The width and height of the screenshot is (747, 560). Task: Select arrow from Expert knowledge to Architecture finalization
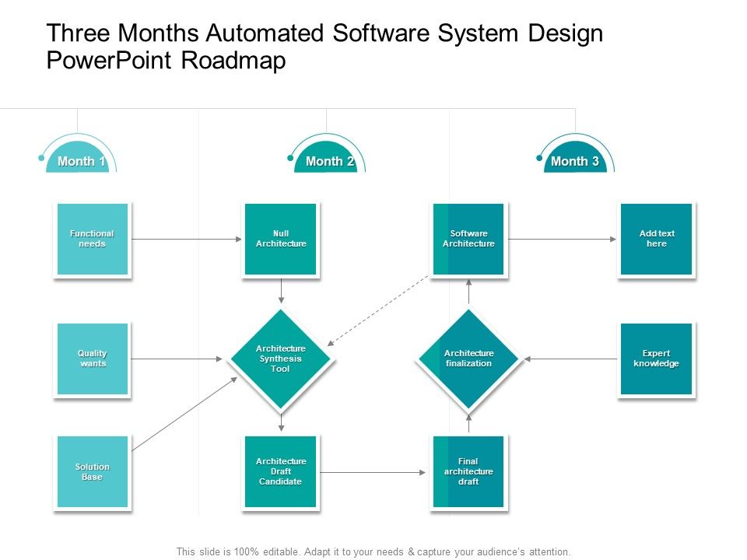[x=570, y=359]
